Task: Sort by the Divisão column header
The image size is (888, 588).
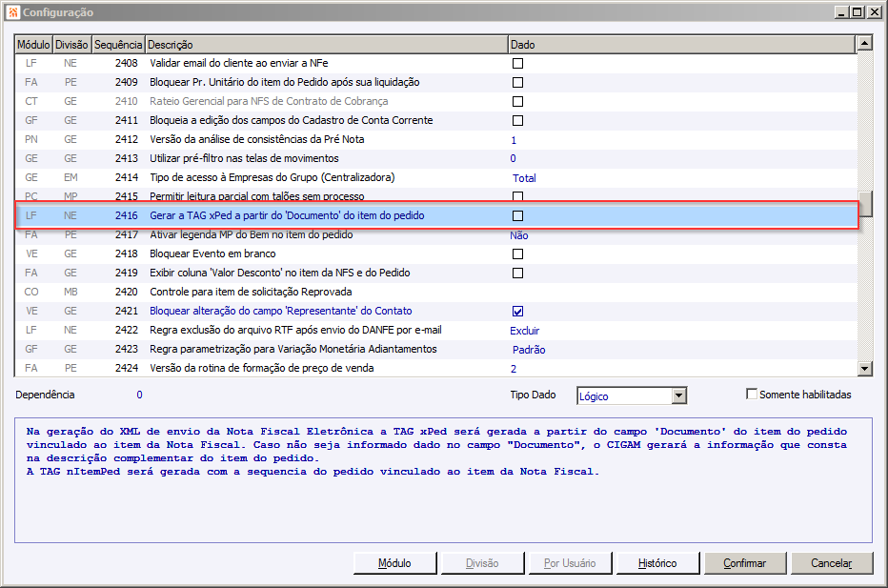Action: 71,45
